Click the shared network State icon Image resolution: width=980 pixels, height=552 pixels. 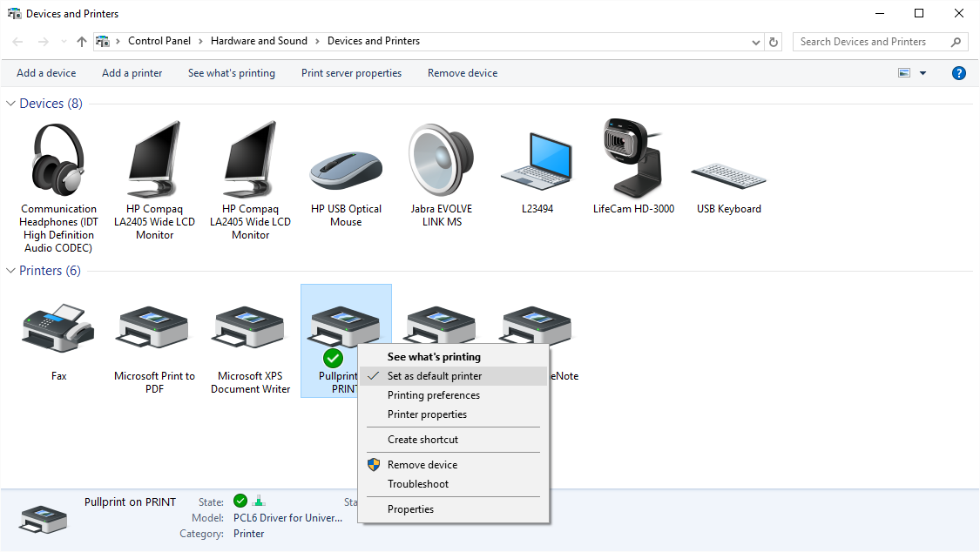click(259, 501)
